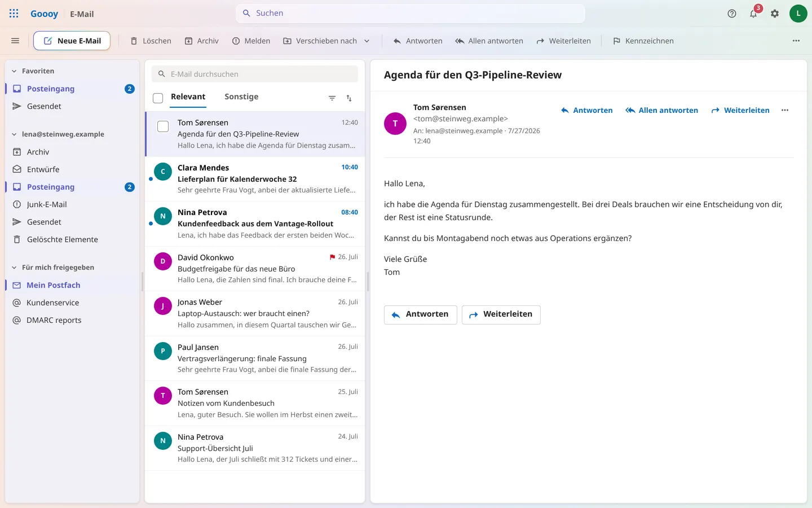Click the Antworten button below the message
This screenshot has height=508, width=812.
pyautogui.click(x=421, y=314)
